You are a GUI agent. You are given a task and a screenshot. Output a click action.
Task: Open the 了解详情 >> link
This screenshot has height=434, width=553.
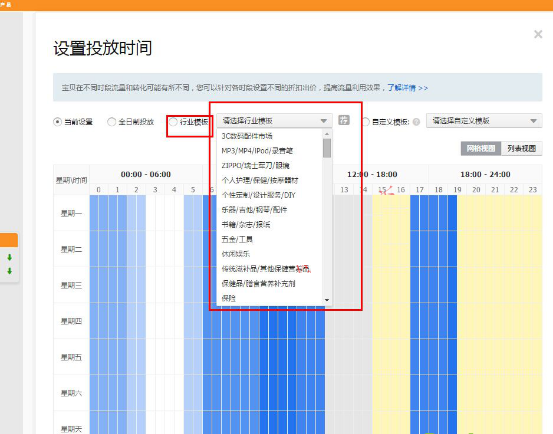pos(407,87)
